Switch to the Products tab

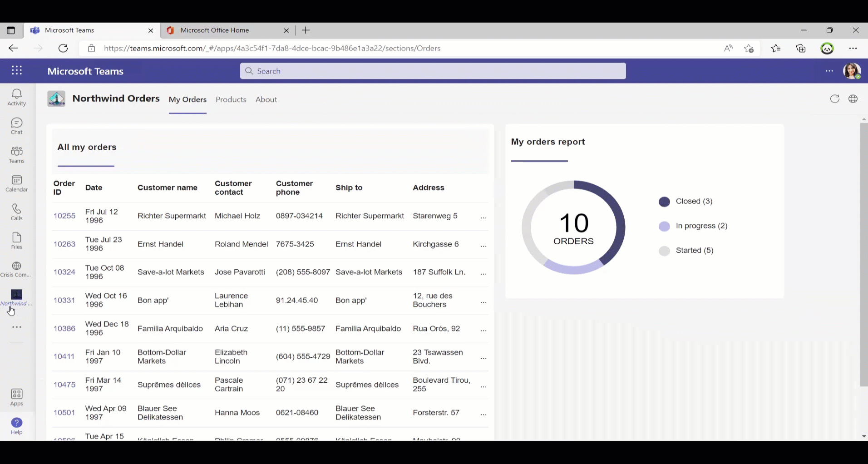(231, 99)
